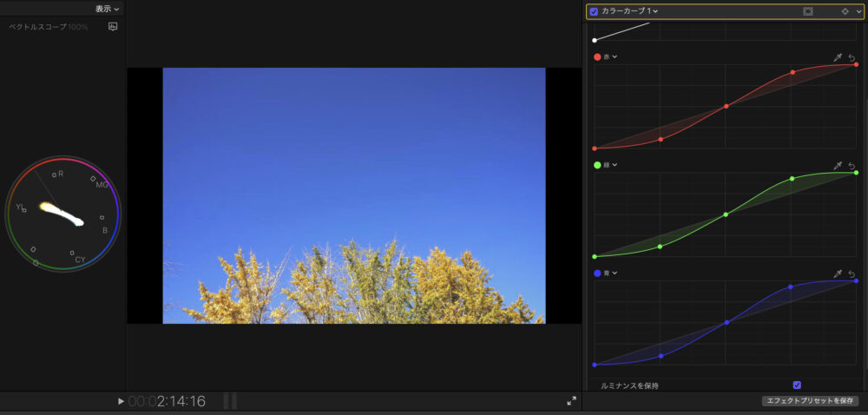Open the vectorscope settings icon

click(x=113, y=27)
